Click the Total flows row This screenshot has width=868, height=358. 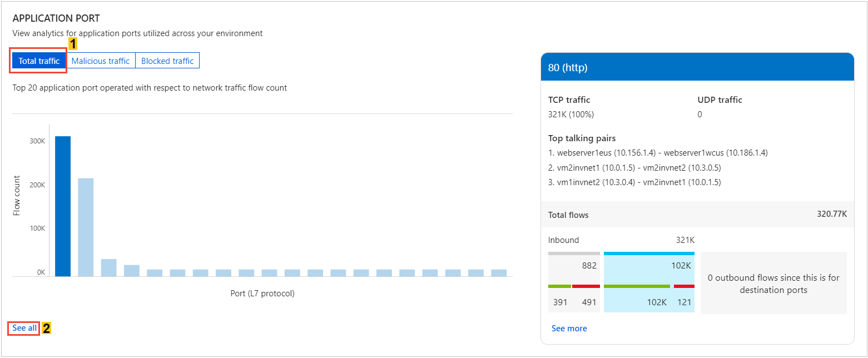697,215
